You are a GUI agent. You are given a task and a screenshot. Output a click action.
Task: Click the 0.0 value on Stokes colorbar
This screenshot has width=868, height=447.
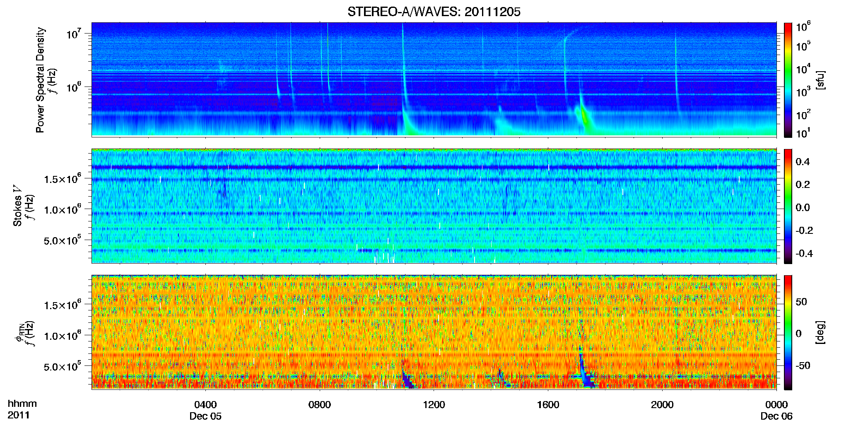(x=803, y=208)
